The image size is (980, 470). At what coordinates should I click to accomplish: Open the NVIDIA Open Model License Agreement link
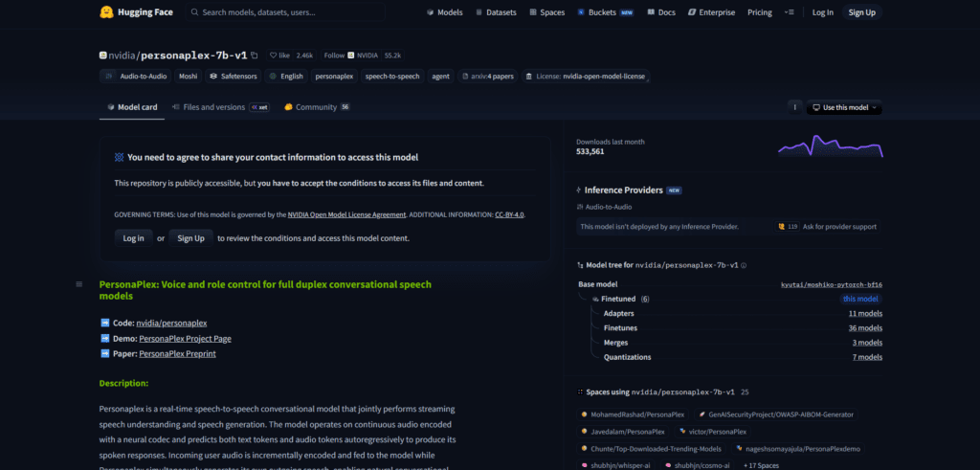pyautogui.click(x=346, y=214)
